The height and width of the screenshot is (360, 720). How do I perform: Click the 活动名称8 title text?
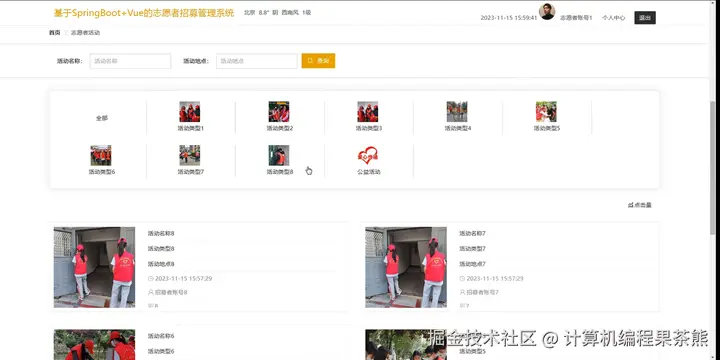[x=161, y=233]
